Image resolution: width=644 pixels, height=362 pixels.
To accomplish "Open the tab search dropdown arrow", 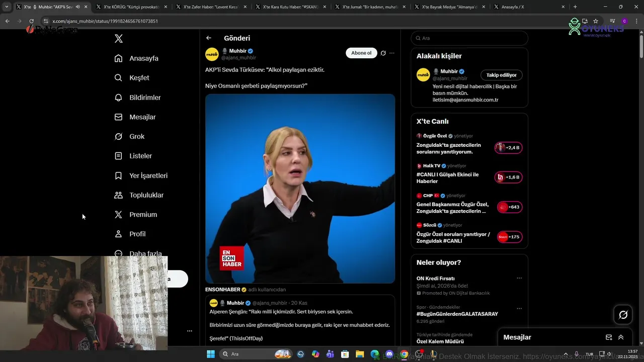I will point(7,7).
